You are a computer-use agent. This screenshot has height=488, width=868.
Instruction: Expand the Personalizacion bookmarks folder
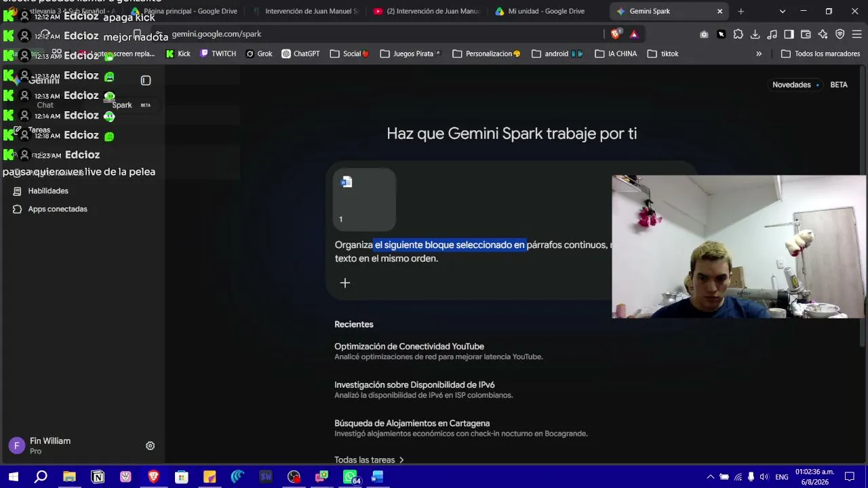[x=486, y=54]
